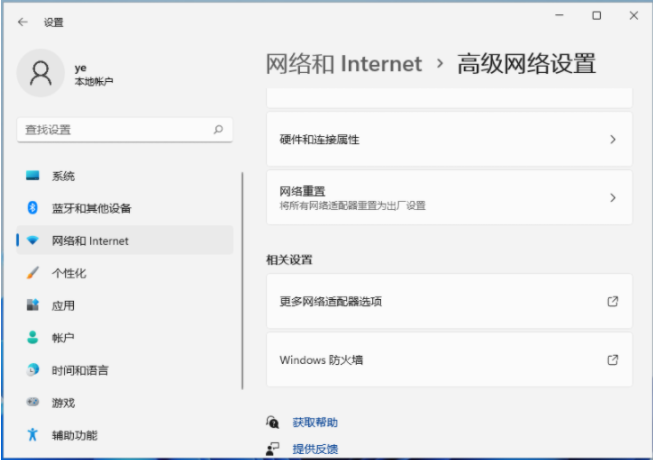653x460 pixels.
Task: Select 网络和 Internet in sidebar
Action: click(90, 241)
